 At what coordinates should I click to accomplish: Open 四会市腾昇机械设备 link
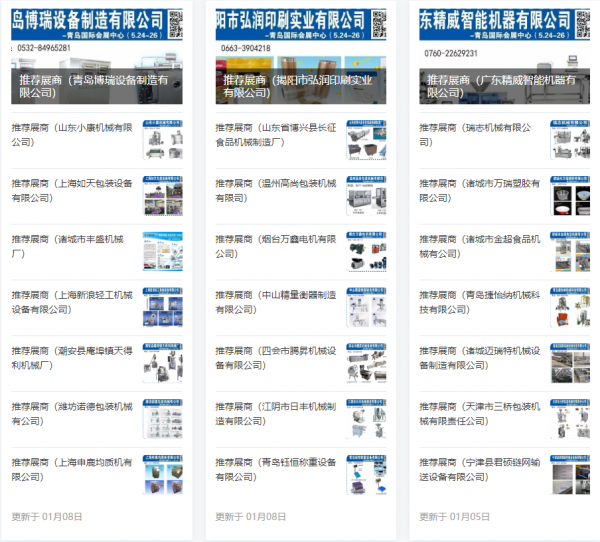[x=276, y=358]
